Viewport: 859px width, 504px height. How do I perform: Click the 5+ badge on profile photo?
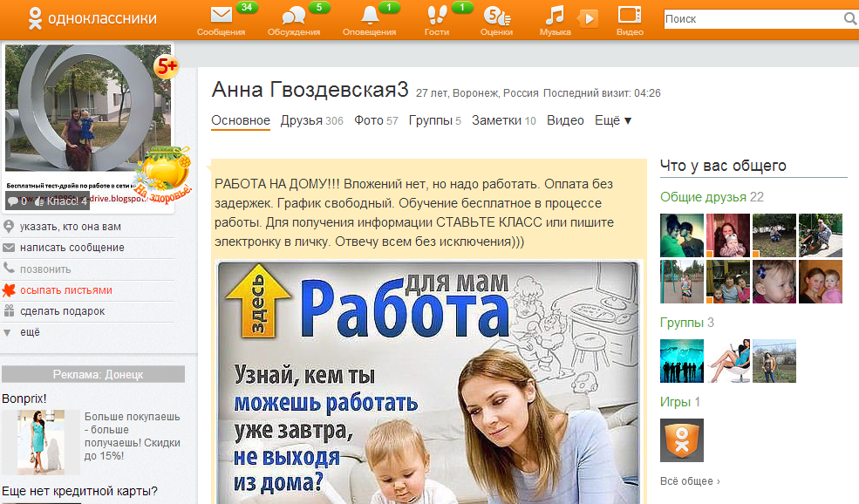coord(167,67)
